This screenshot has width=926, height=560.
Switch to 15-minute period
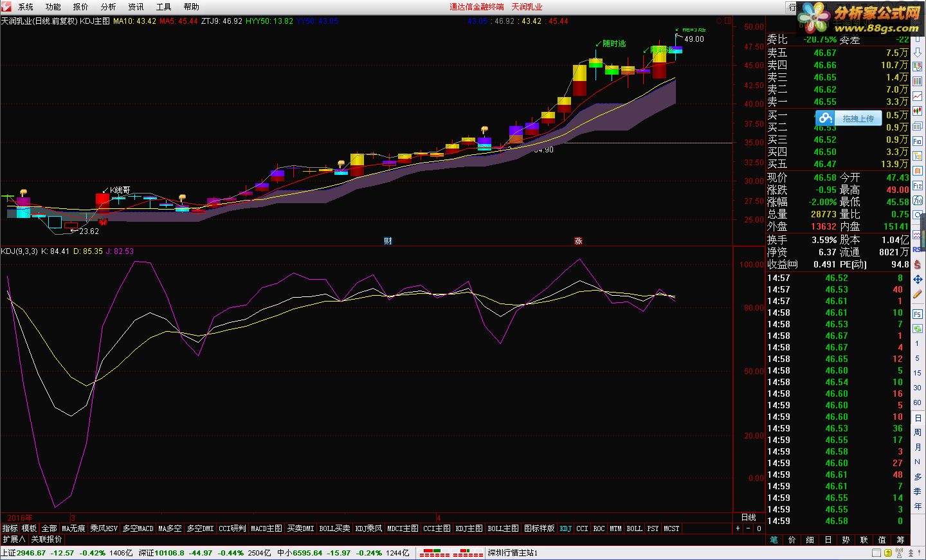point(918,373)
